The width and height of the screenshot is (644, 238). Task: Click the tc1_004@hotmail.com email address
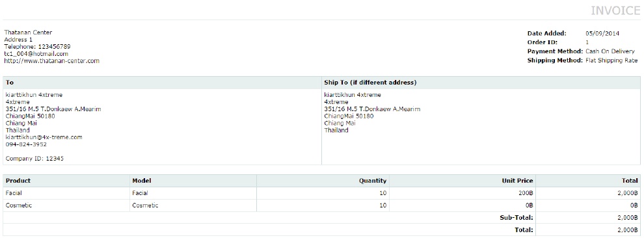pos(36,54)
